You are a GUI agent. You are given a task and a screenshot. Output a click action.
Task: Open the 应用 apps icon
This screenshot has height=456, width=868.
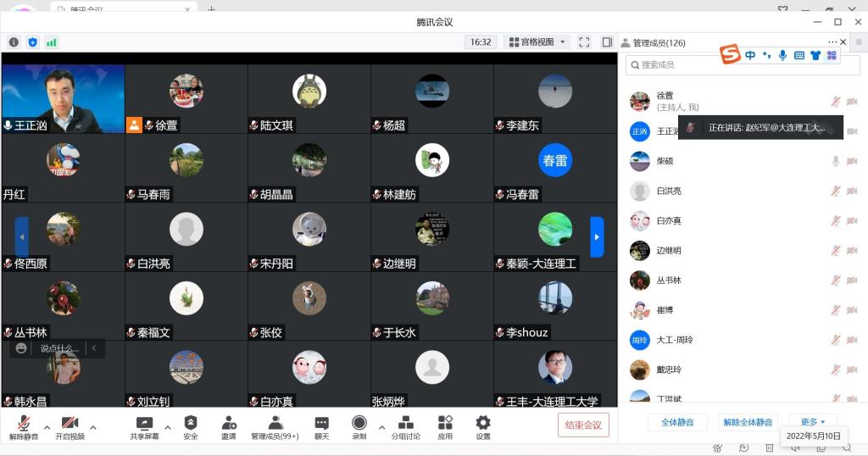pyautogui.click(x=445, y=426)
